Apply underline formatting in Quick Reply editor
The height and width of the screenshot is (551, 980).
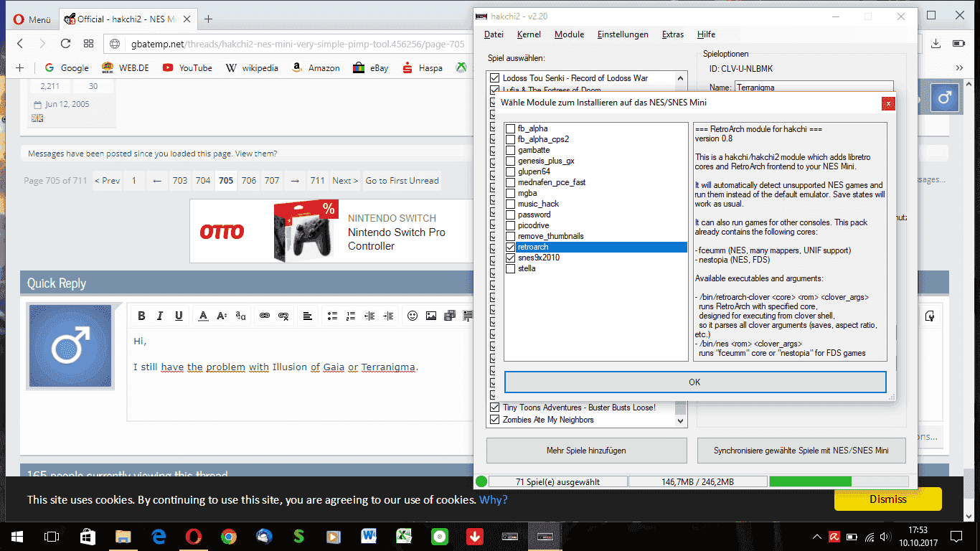179,316
